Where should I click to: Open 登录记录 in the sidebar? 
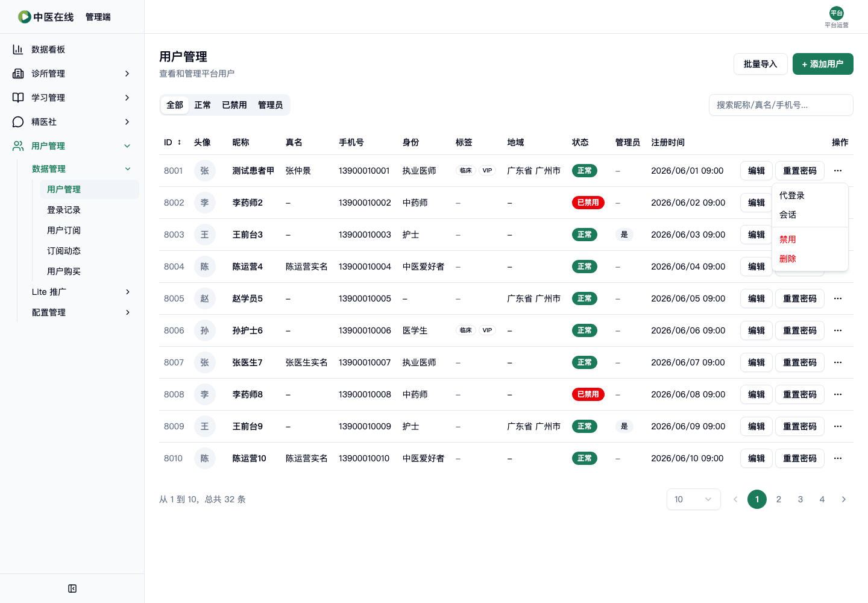coord(89,210)
